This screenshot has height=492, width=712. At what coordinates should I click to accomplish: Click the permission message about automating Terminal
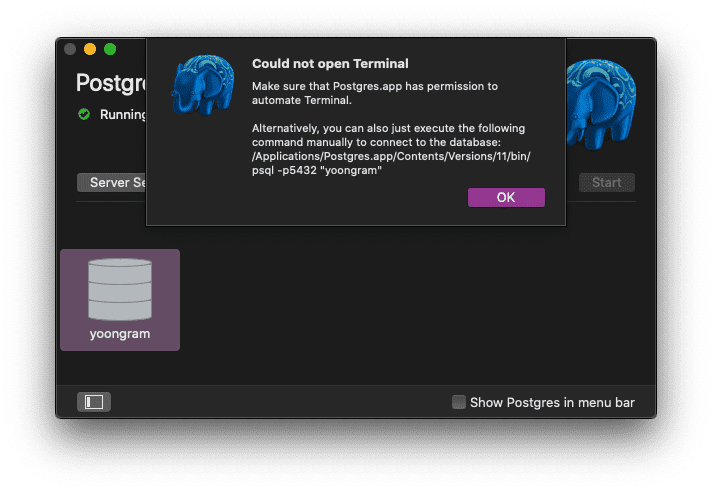point(374,93)
